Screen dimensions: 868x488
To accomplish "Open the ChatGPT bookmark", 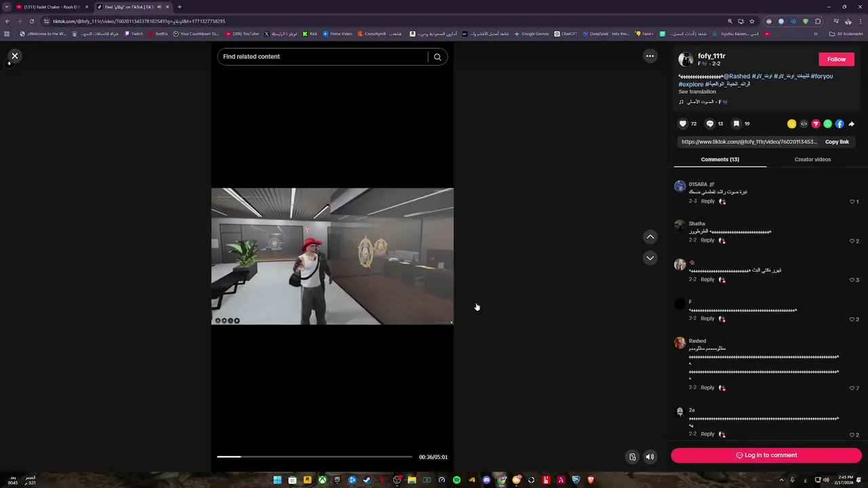I will [x=566, y=34].
